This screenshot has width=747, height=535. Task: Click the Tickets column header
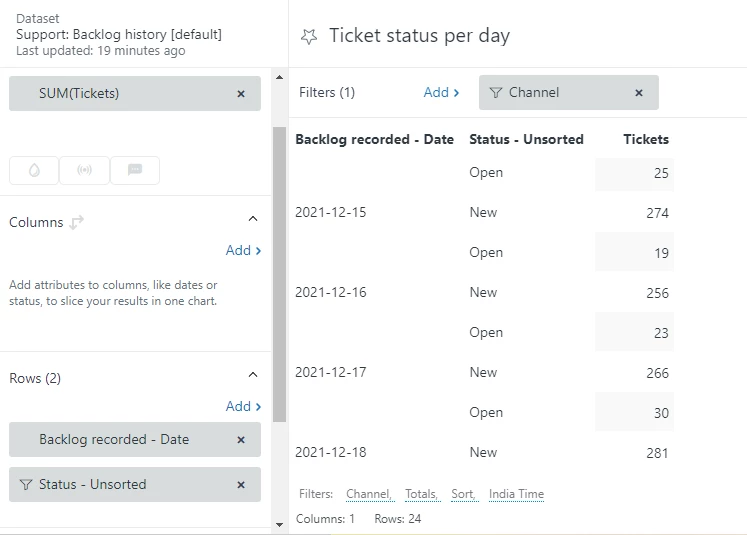click(645, 140)
